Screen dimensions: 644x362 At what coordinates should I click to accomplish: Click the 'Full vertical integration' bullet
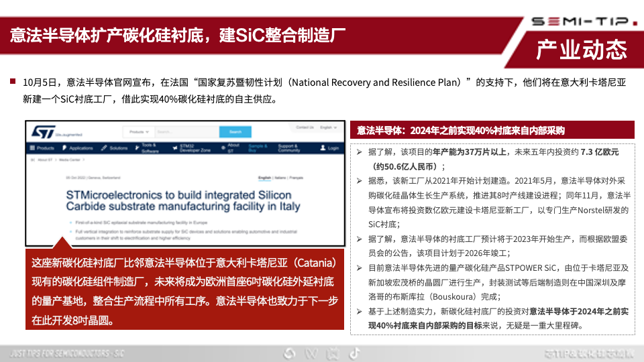pos(186,235)
